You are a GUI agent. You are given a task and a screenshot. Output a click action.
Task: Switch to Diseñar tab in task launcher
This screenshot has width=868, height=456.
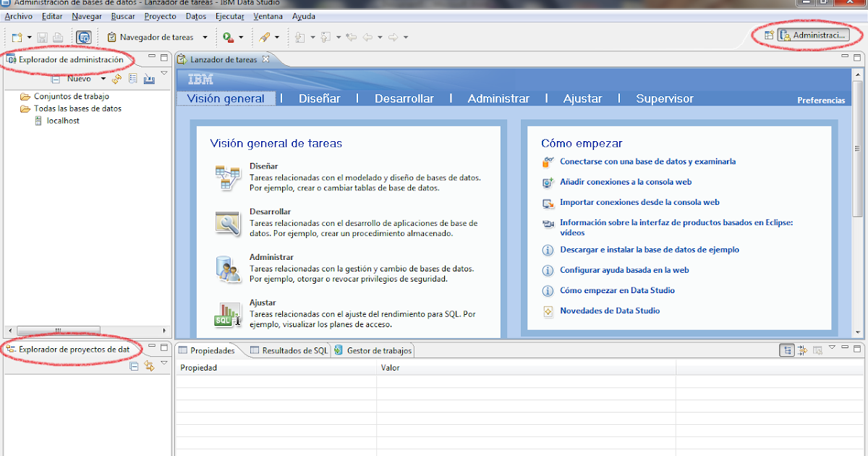tap(320, 98)
